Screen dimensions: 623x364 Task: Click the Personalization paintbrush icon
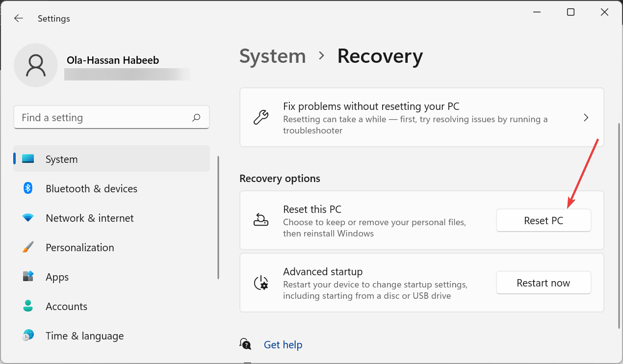coord(28,247)
